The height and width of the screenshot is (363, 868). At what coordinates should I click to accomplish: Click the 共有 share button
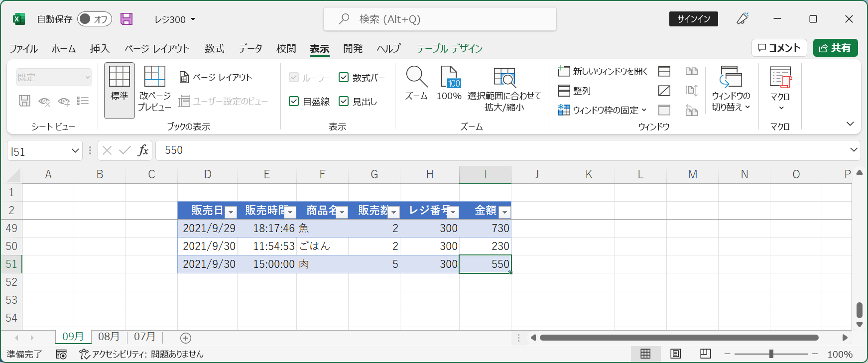(836, 48)
